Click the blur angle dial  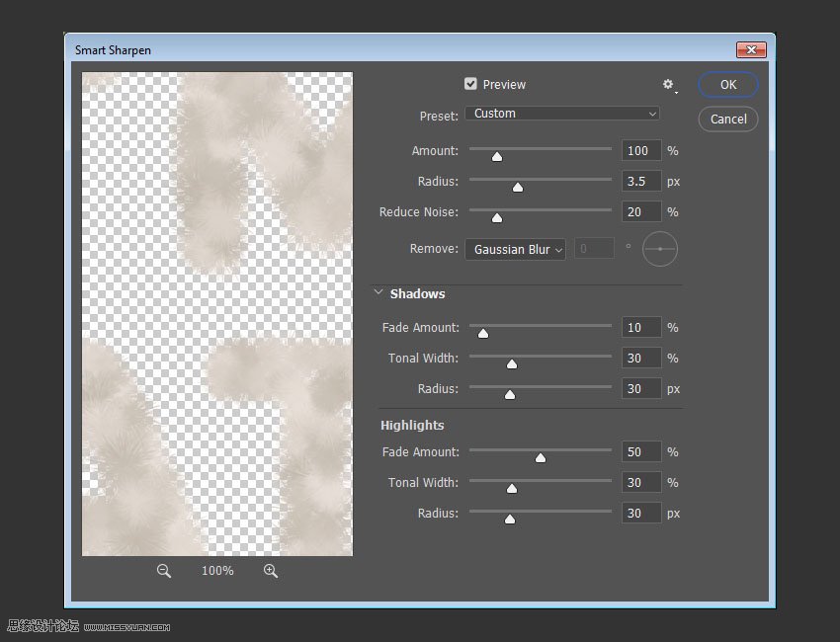click(660, 249)
